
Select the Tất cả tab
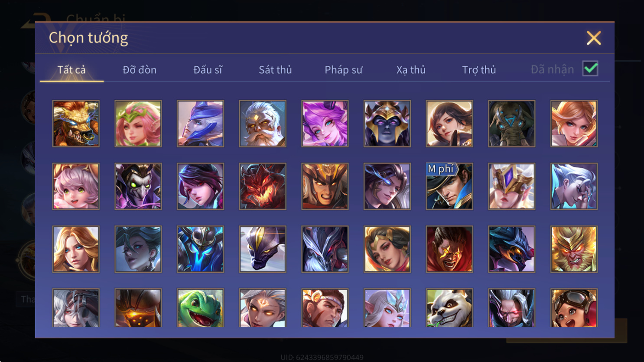72,69
